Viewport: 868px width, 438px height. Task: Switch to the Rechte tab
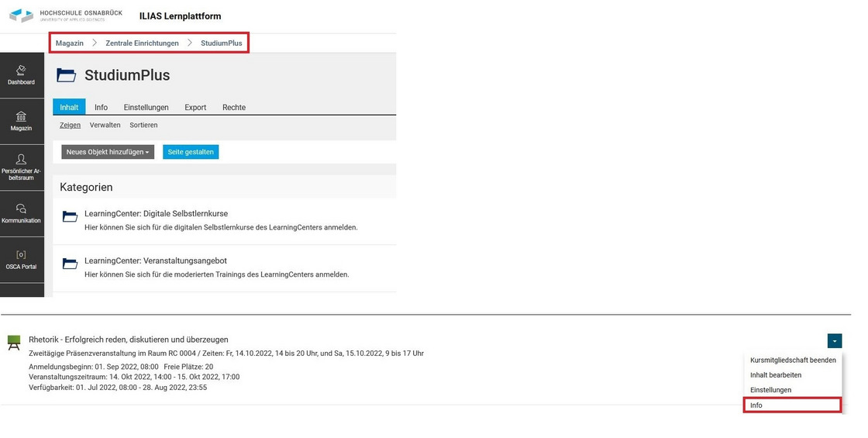pyautogui.click(x=233, y=108)
